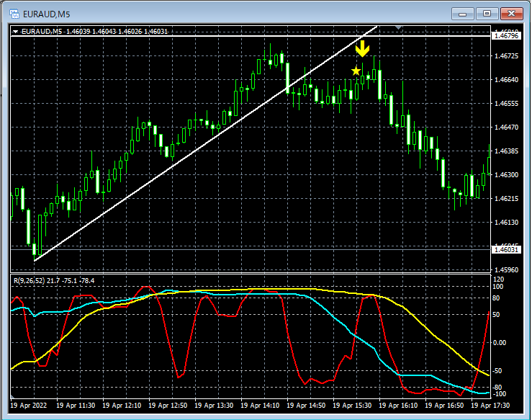Screen dimensions: 532x420
Task: Close the EURAUD,M5 chart window
Action: click(x=512, y=14)
